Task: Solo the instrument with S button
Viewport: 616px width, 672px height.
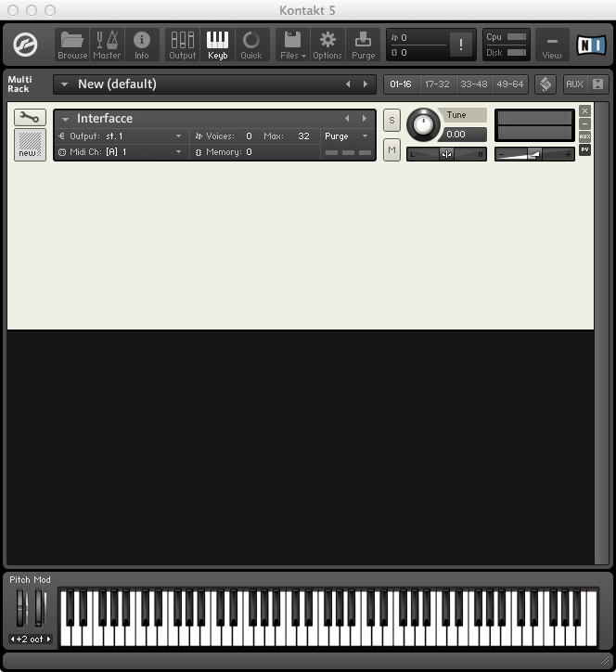Action: [x=391, y=120]
